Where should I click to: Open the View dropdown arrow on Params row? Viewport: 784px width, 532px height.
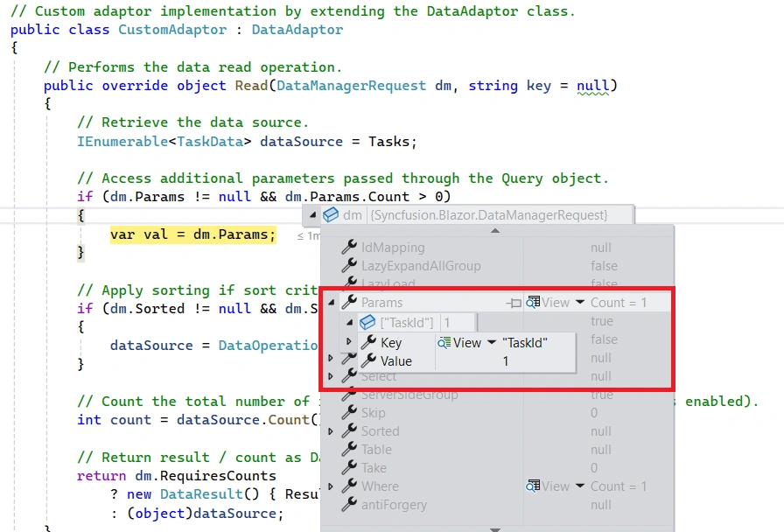click(580, 302)
